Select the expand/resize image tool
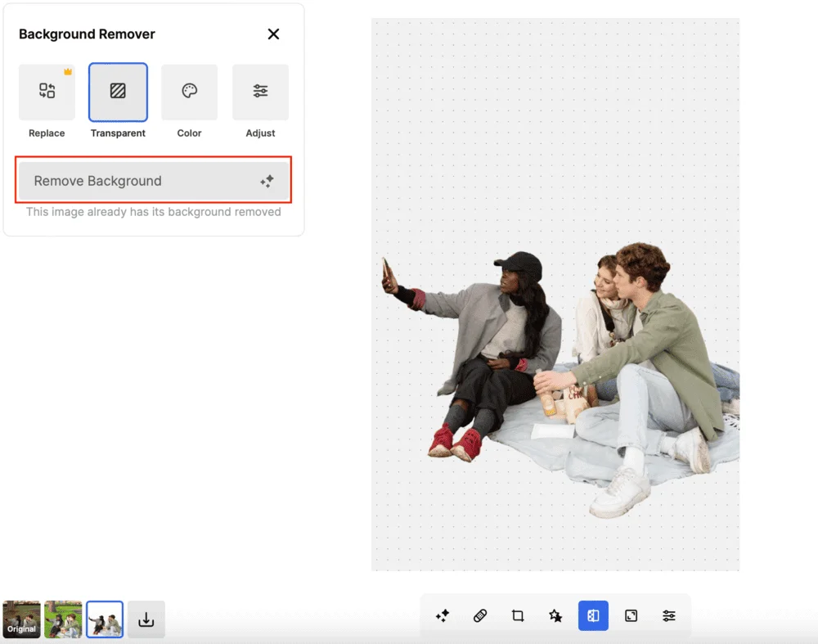The image size is (818, 644). pos(631,615)
